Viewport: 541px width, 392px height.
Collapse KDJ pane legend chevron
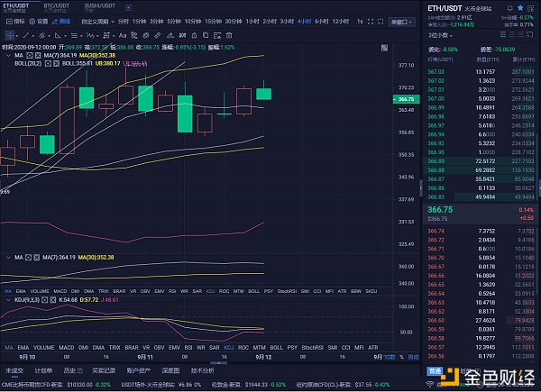point(9,300)
